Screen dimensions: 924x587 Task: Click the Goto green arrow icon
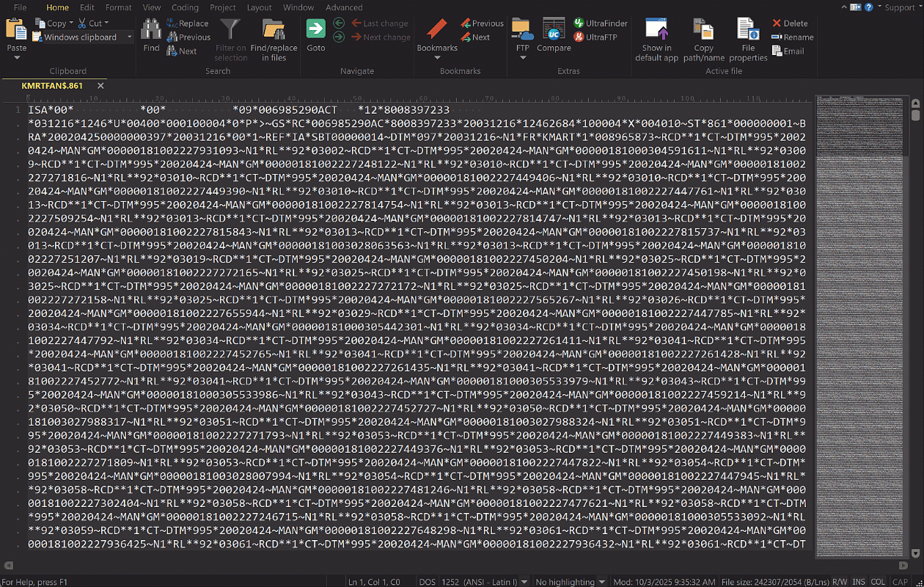315,29
